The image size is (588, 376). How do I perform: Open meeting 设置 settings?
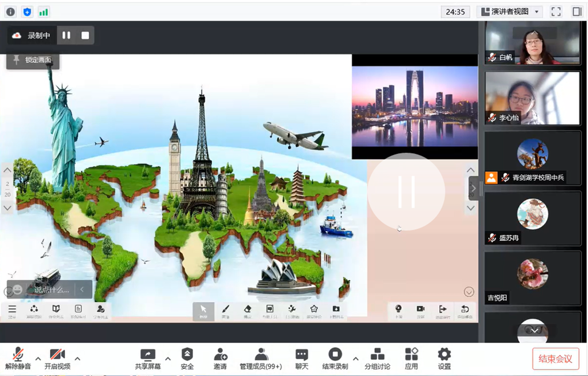(444, 358)
